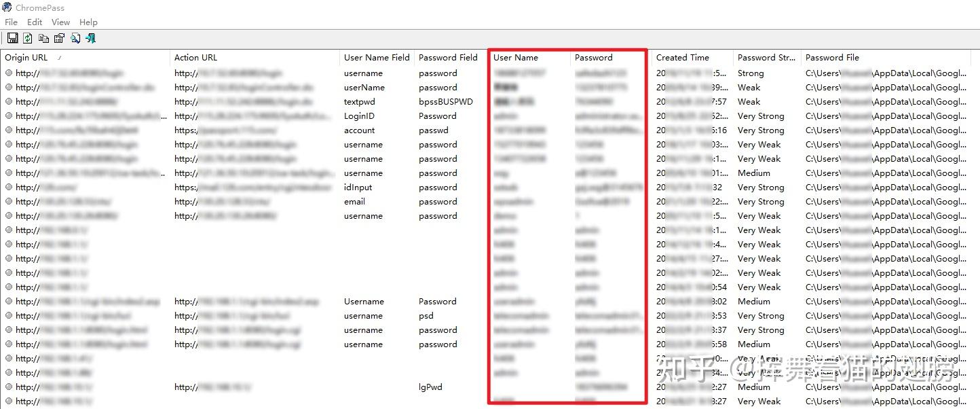Select the psd password field cell
This screenshot has height=409, width=980.
(x=426, y=316)
